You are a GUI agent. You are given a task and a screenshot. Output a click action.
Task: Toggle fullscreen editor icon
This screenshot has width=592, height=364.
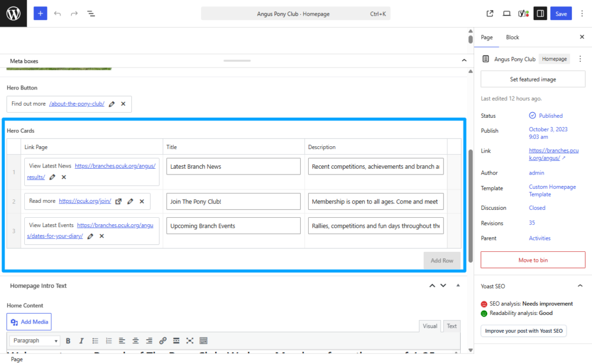tap(190, 341)
